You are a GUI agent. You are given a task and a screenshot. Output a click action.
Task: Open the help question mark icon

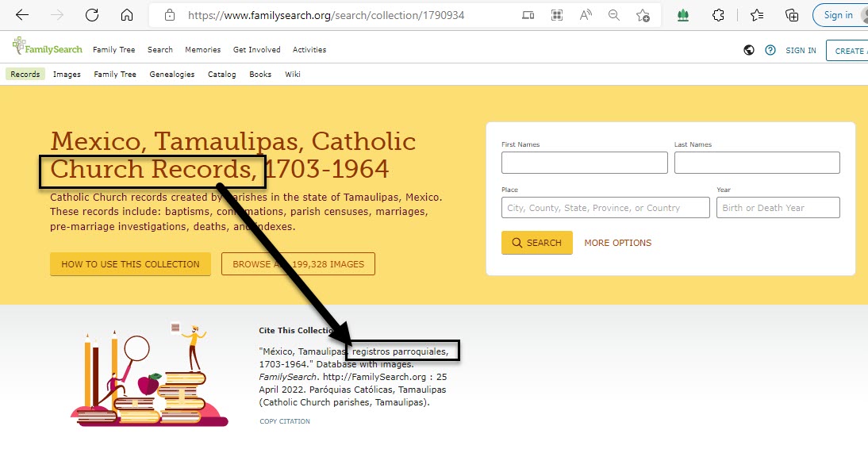click(770, 50)
